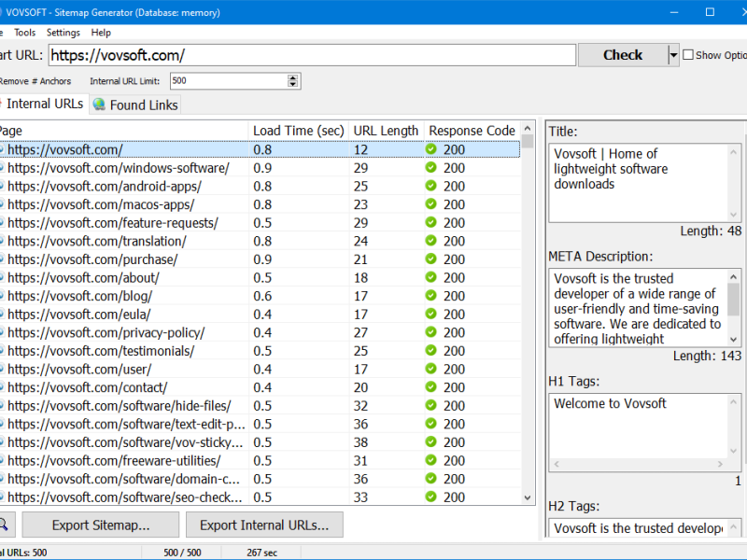
Task: Click the green status icon for windows-software row
Action: 431,168
